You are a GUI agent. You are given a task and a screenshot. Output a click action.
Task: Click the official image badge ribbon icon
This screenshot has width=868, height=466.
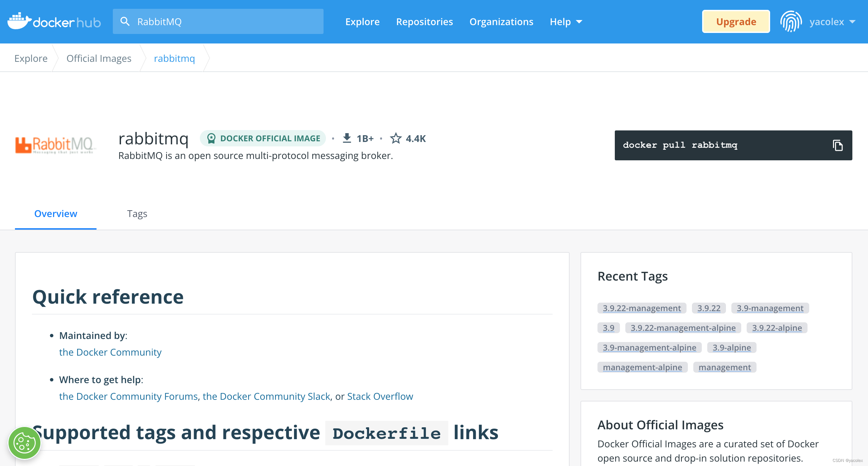211,138
